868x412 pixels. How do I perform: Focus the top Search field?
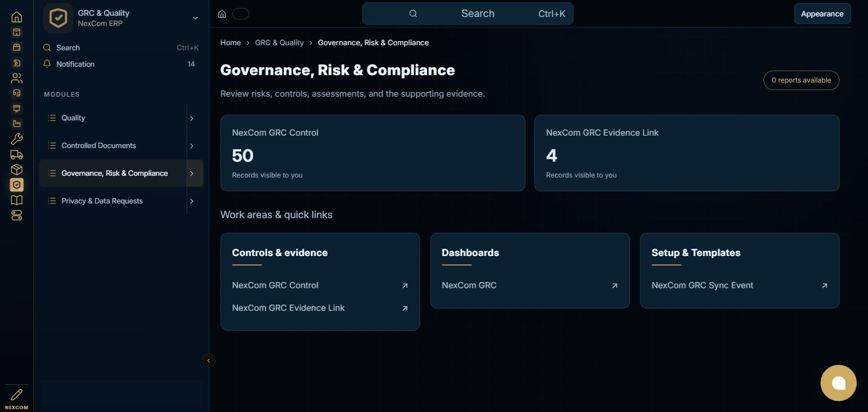[468, 14]
